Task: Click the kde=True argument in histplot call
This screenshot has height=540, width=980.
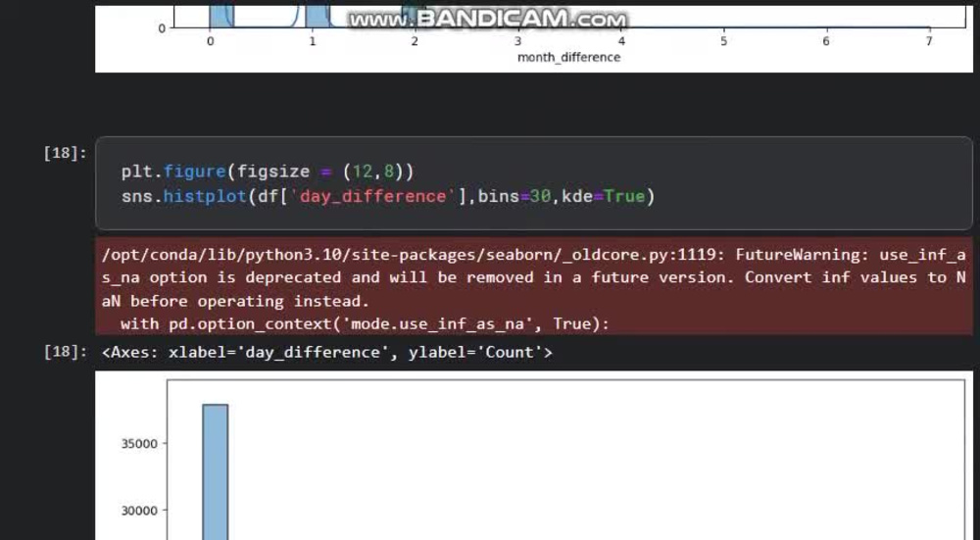Action: (603, 196)
